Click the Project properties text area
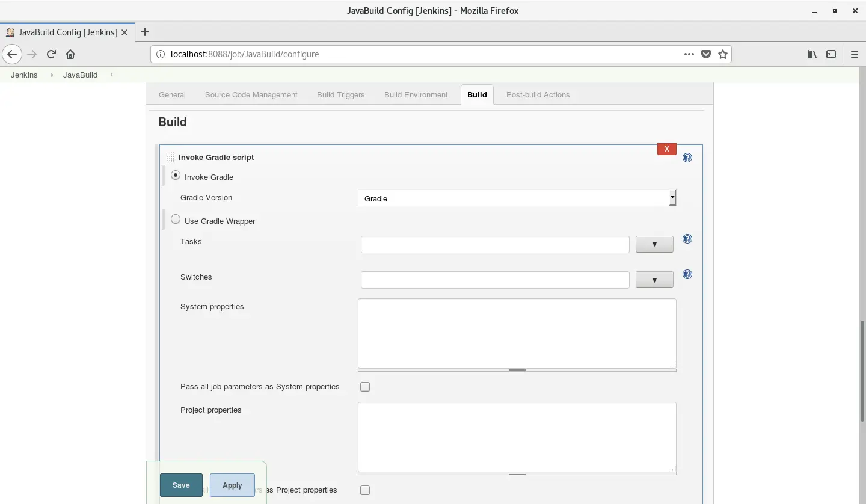 pos(517,437)
